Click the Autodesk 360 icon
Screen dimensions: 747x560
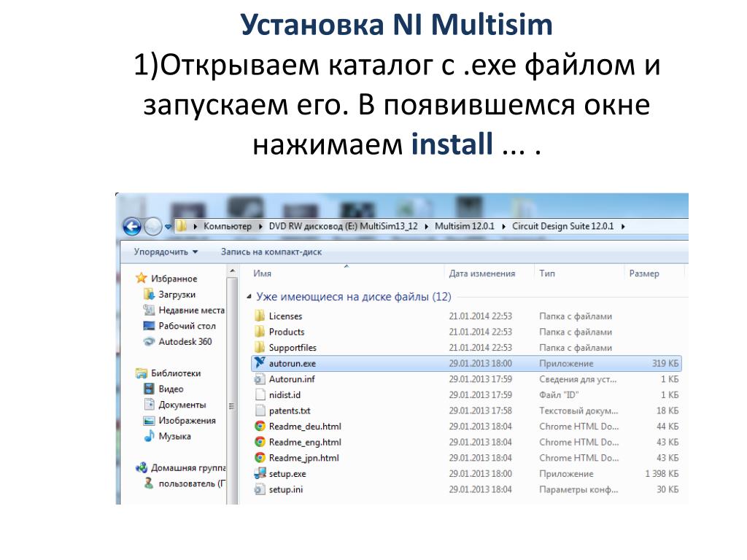pyautogui.click(x=149, y=341)
